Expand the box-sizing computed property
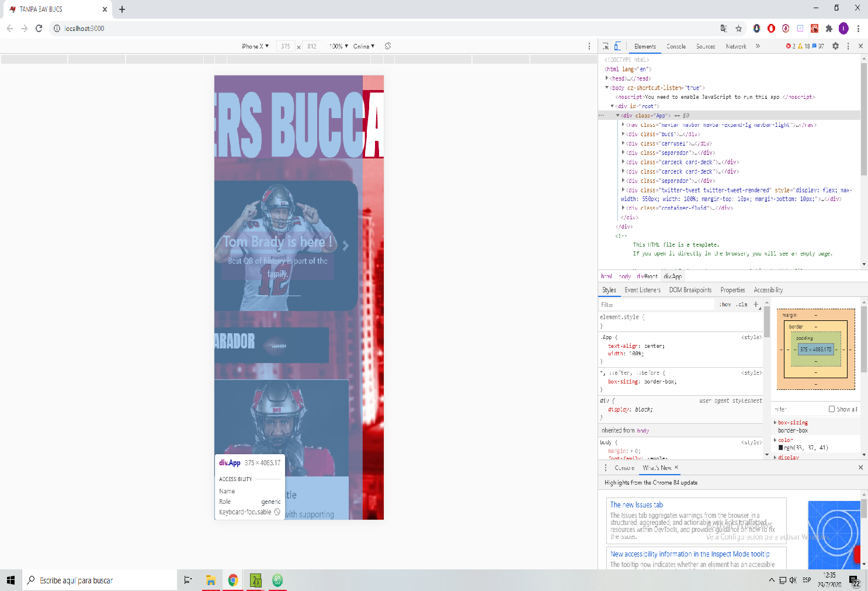Image resolution: width=868 pixels, height=591 pixels. click(x=775, y=422)
